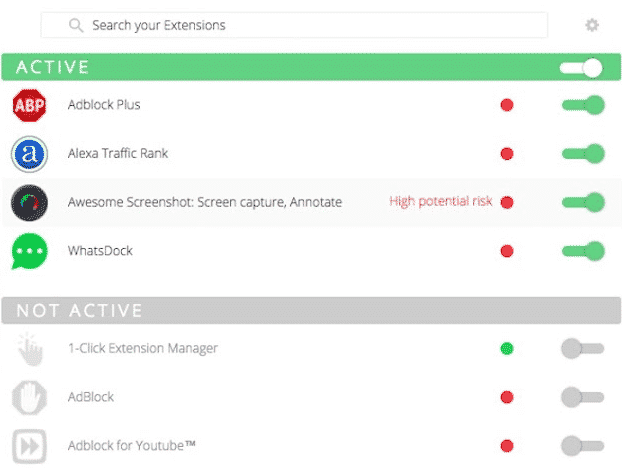
Task: Turn on the AdBlock extension switch
Action: [x=583, y=397]
